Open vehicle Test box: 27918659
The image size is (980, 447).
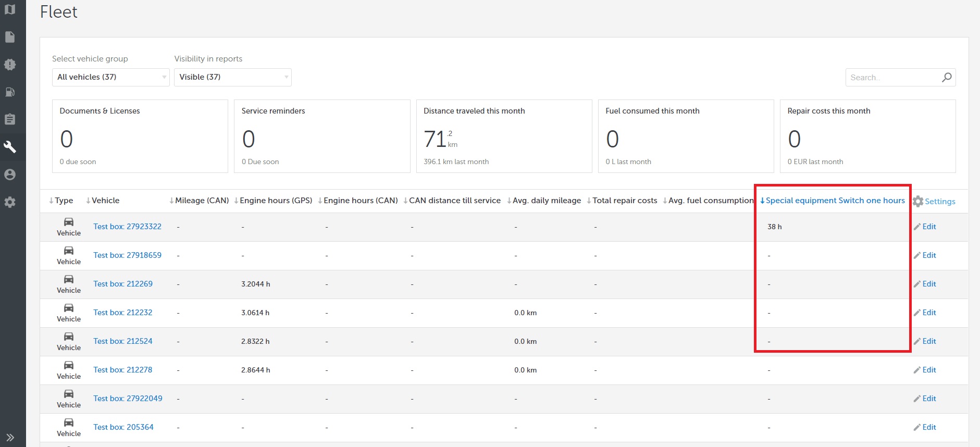pyautogui.click(x=128, y=255)
